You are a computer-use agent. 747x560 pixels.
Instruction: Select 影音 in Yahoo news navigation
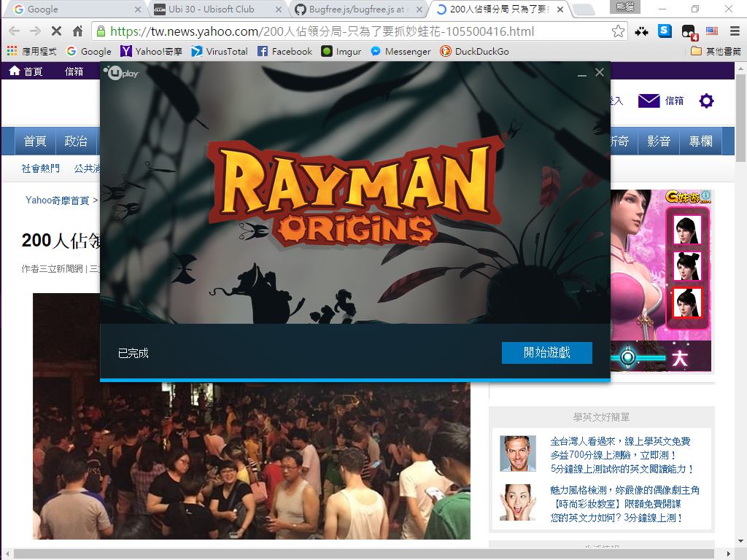pyautogui.click(x=659, y=141)
